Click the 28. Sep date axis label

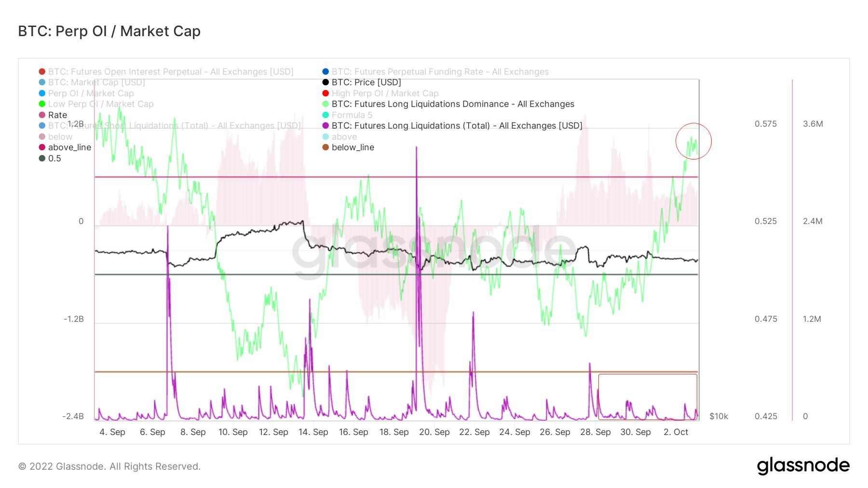click(x=596, y=432)
